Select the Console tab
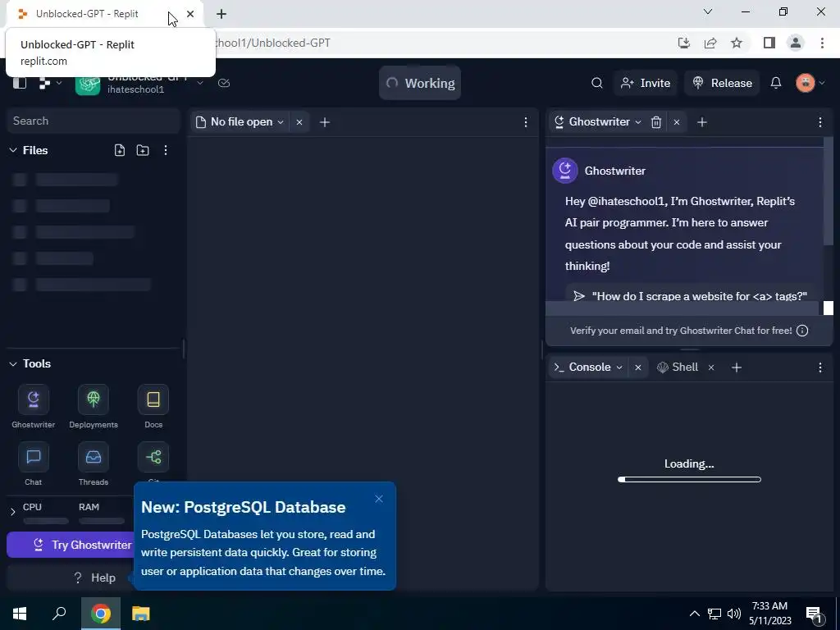Image resolution: width=840 pixels, height=630 pixels. point(589,367)
